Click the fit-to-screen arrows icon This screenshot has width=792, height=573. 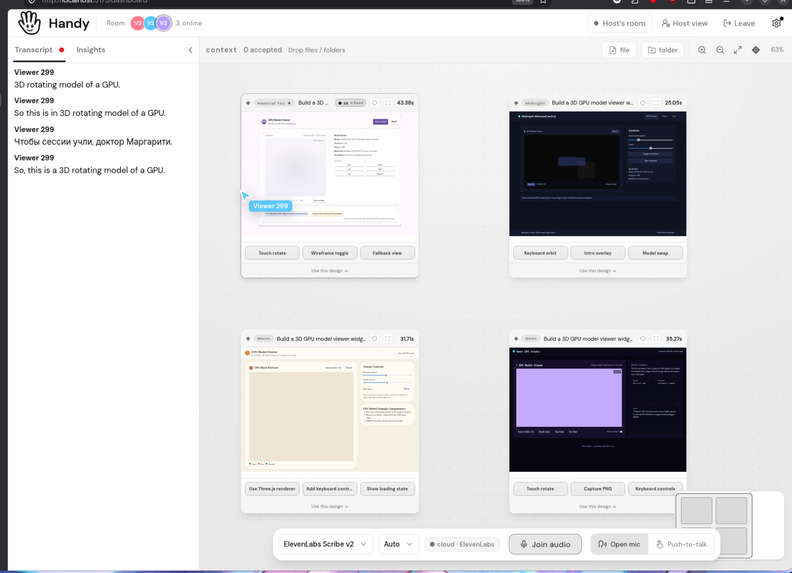[x=738, y=50]
